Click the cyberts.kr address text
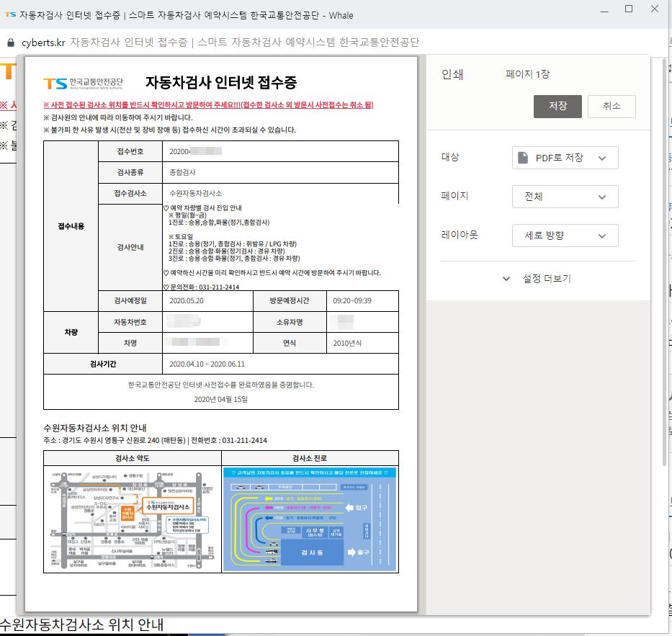 43,42
